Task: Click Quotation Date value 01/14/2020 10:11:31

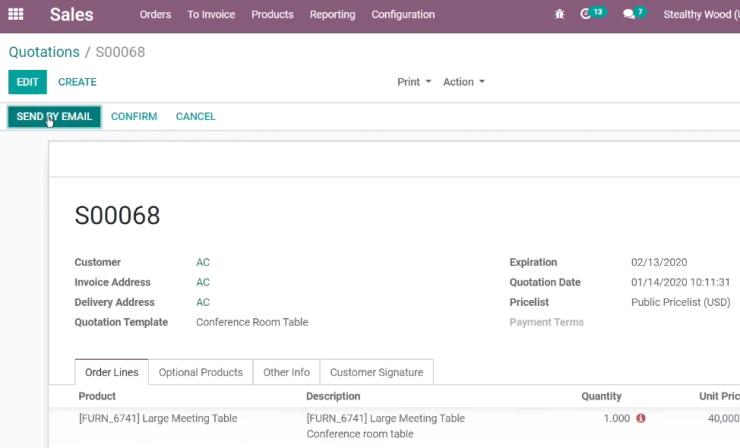Action: (681, 282)
